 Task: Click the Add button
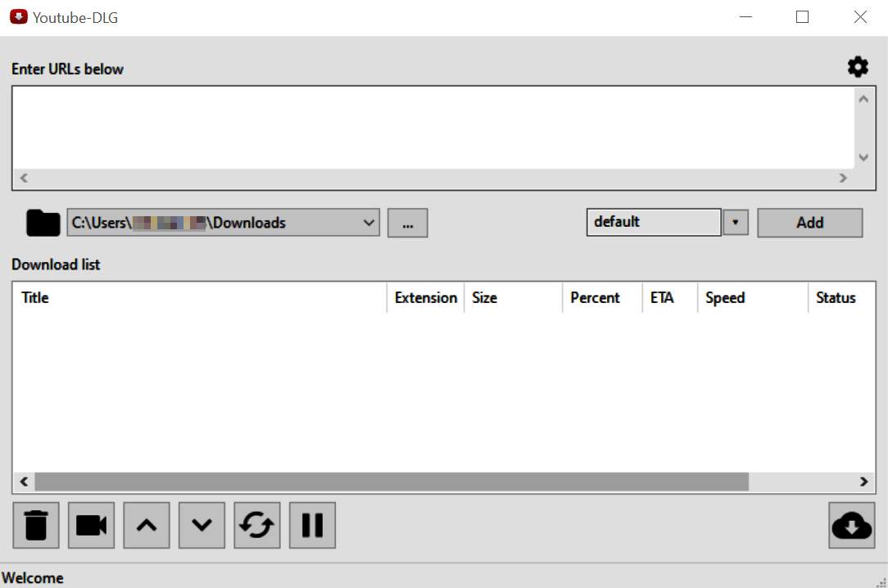tap(809, 223)
